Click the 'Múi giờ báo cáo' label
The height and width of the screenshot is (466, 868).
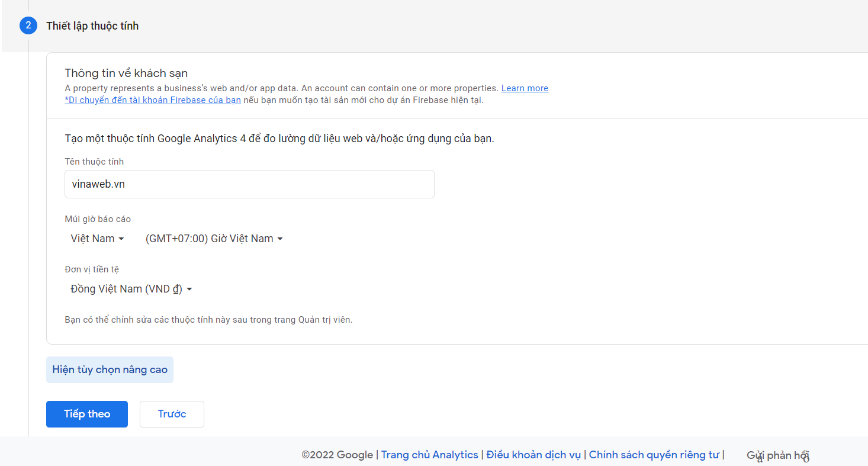(98, 219)
